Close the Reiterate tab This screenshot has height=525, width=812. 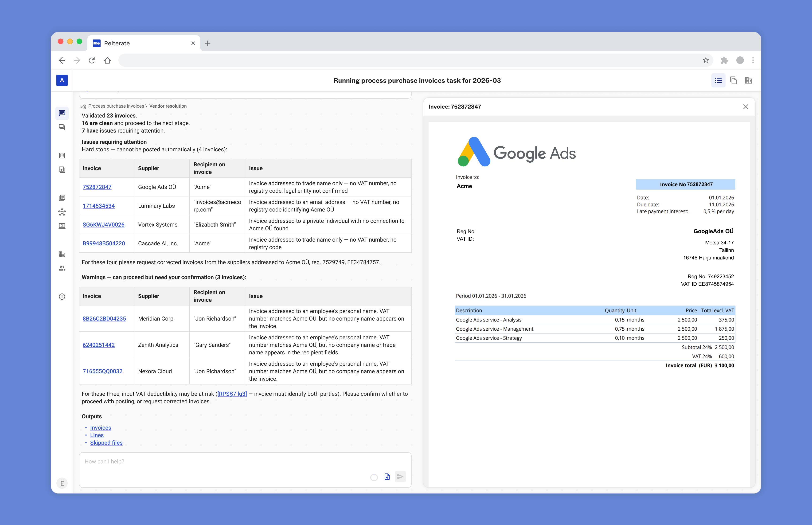[193, 43]
